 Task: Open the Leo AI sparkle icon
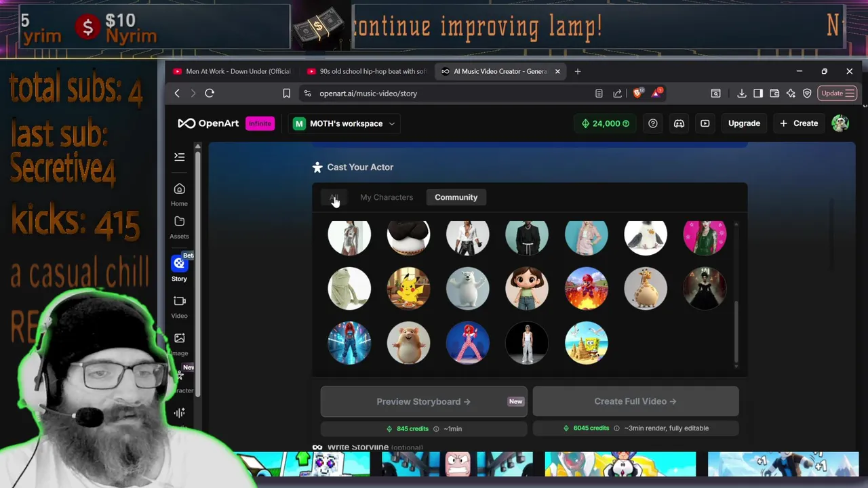point(791,94)
